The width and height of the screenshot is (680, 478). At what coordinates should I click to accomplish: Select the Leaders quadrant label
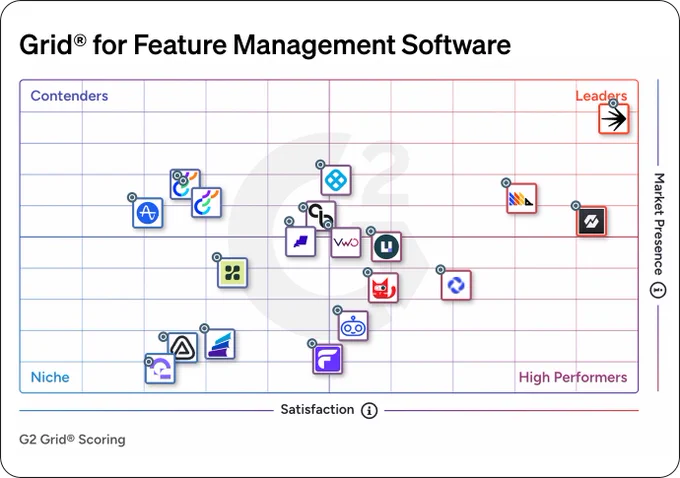point(601,96)
